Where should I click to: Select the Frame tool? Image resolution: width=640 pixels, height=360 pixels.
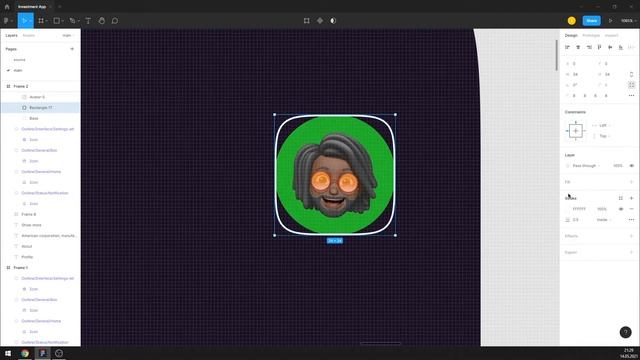pyautogui.click(x=41, y=20)
